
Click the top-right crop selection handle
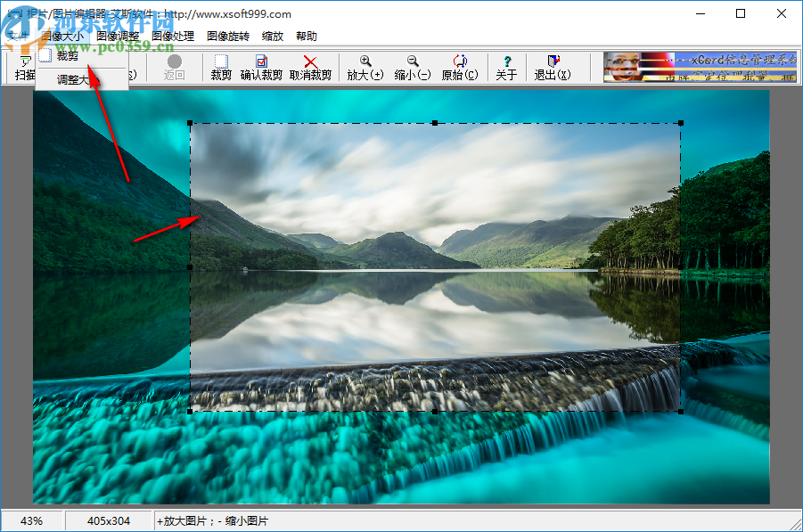tap(681, 124)
